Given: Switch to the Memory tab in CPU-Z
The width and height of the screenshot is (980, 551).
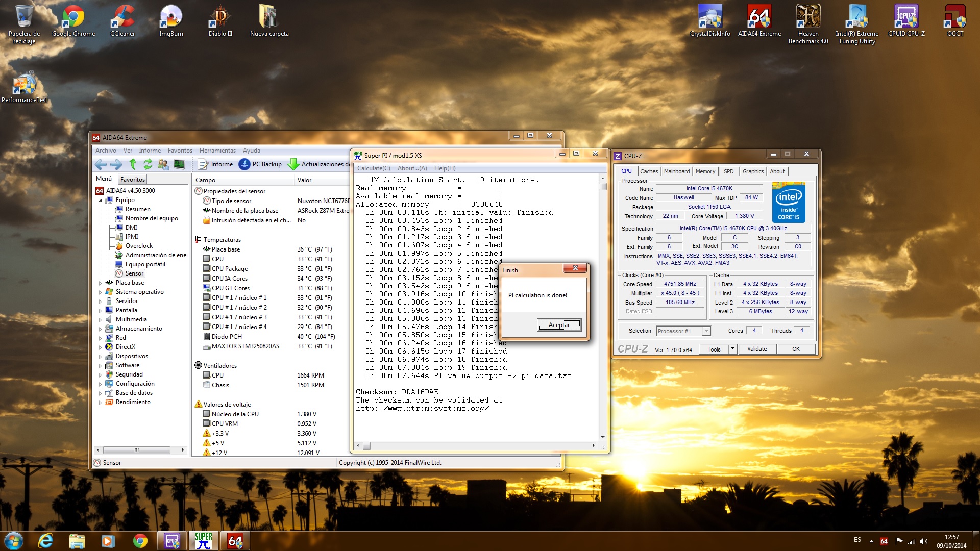Looking at the screenshot, I should (x=705, y=171).
